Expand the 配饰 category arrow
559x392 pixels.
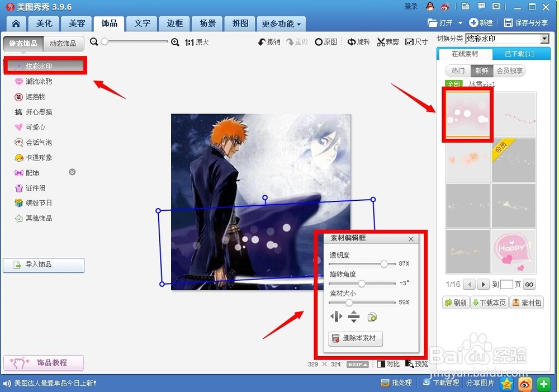[x=72, y=172]
